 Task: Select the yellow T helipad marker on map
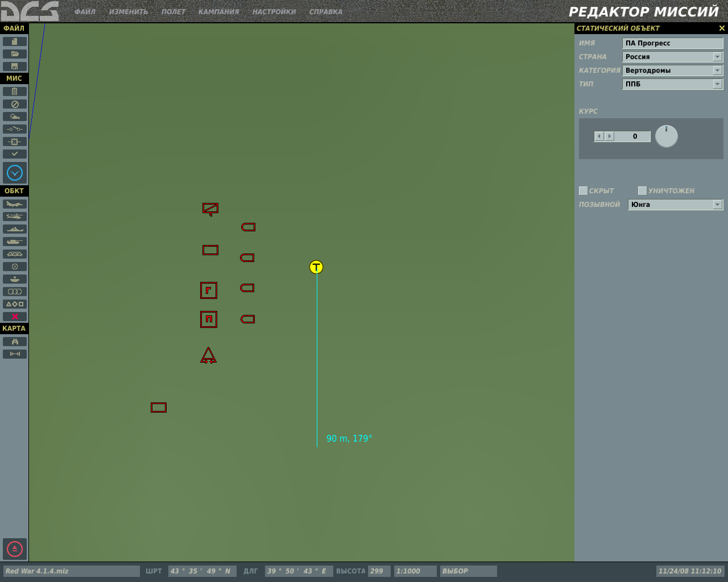tap(316, 267)
